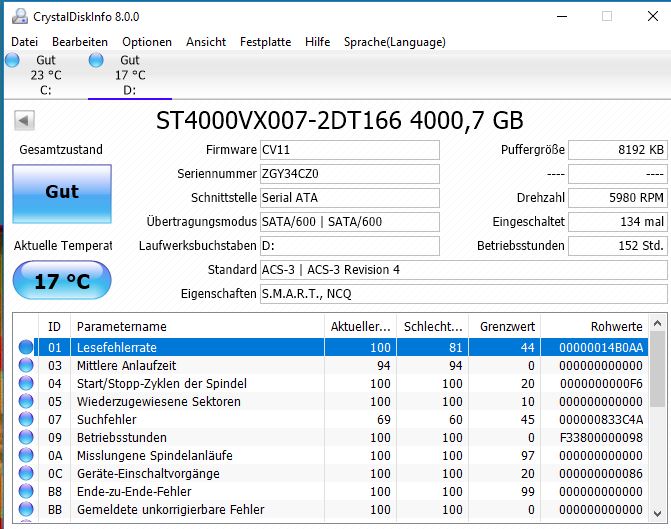Click the Firmware field CV11
This screenshot has width=671, height=529.
pos(350,150)
